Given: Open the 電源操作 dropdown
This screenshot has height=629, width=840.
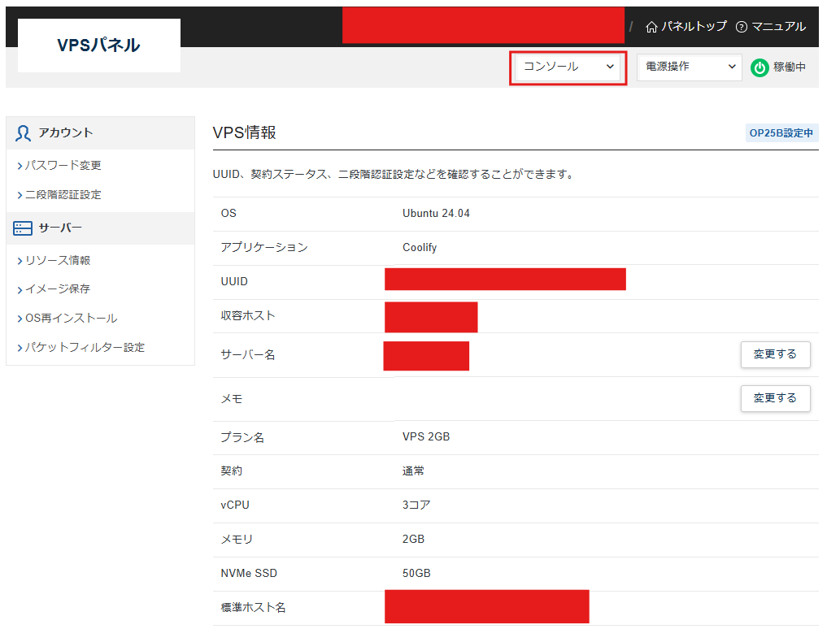Looking at the screenshot, I should [689, 67].
